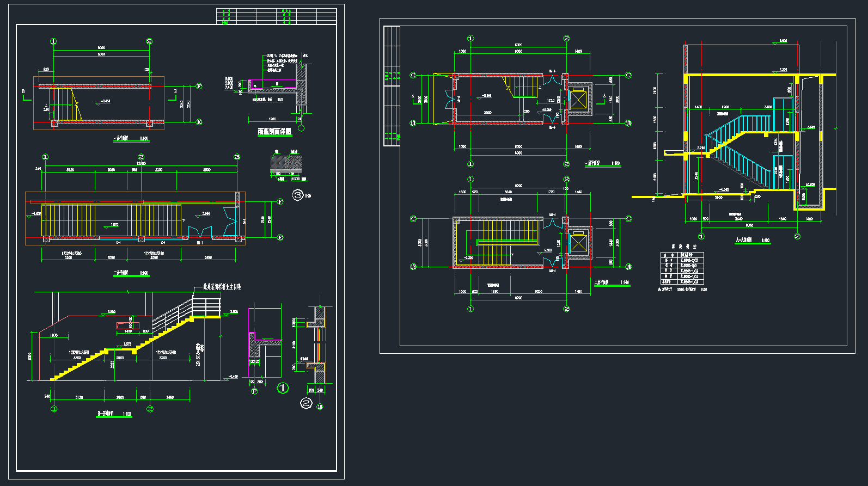Viewport: 868px width, 486px height.
Task: Click the white circled 2 detail marker
Action: coord(306,403)
